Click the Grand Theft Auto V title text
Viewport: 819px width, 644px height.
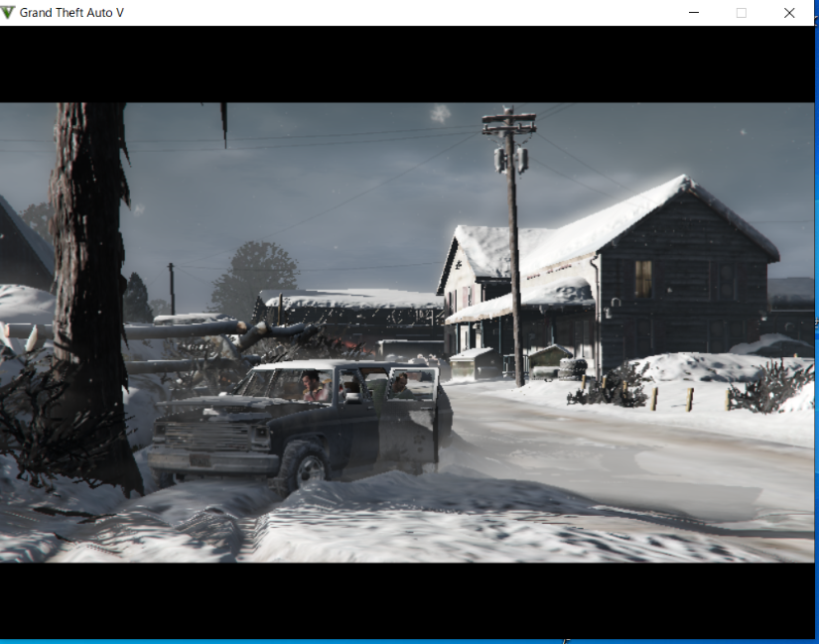71,13
